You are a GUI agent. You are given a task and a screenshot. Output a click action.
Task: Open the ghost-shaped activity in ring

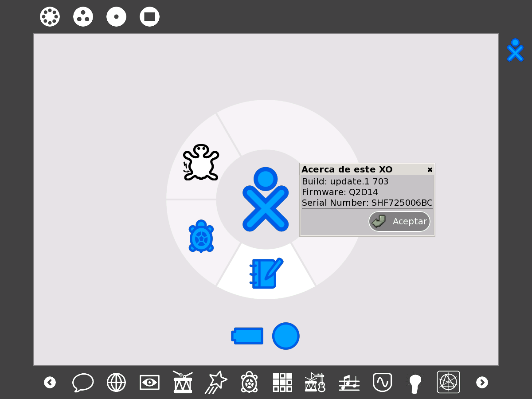tap(201, 162)
